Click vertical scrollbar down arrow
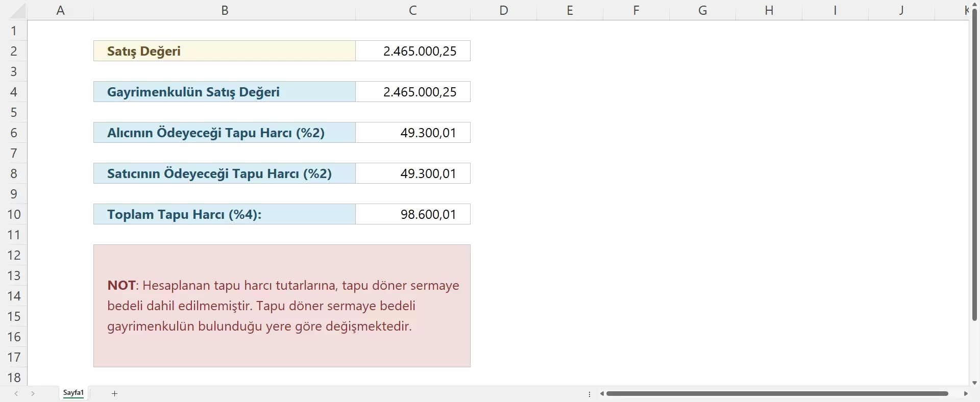 point(974,383)
